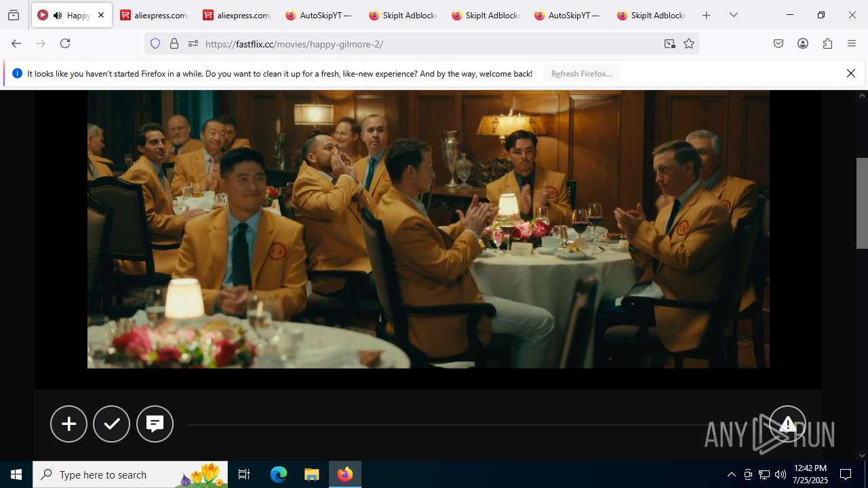Bookmark this page with star icon
The width and height of the screenshot is (868, 488).
click(689, 43)
